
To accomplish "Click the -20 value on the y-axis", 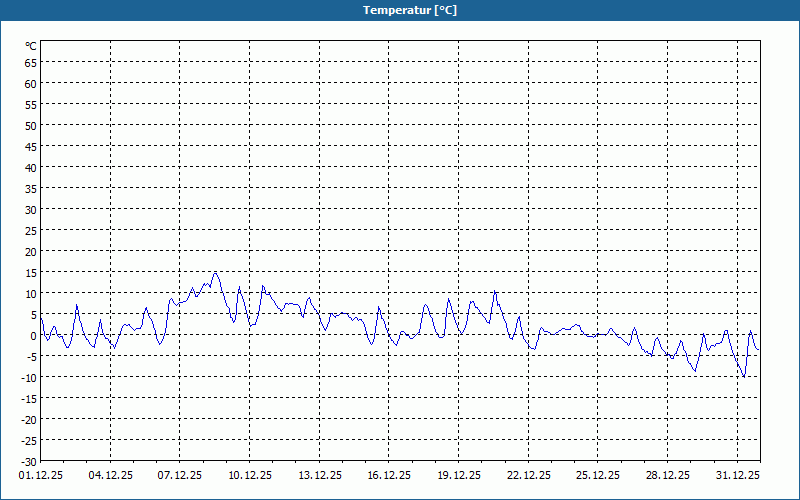I will (x=29, y=419).
